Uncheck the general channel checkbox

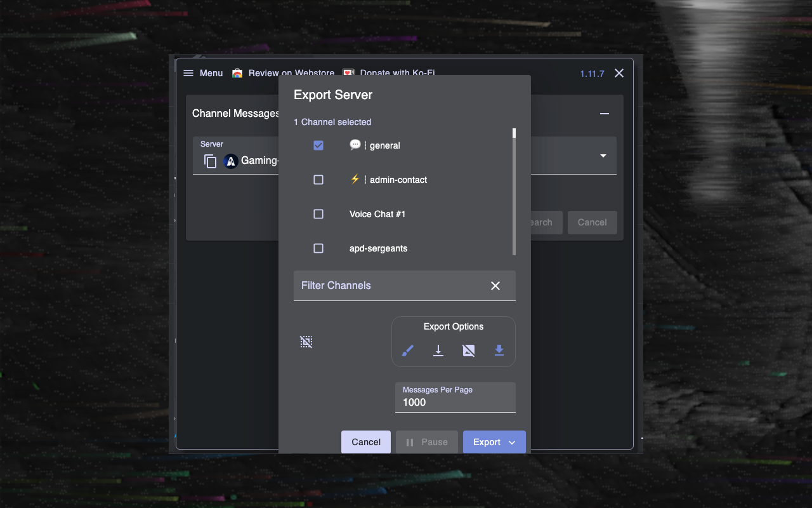click(318, 145)
